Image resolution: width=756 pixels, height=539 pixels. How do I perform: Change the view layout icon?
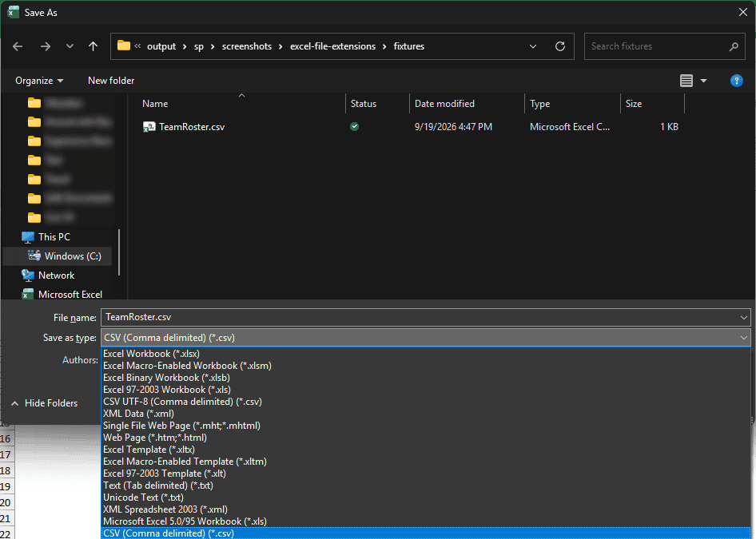coord(686,81)
